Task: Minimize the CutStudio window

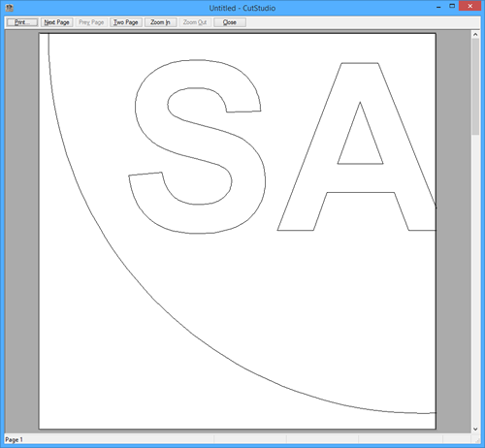Action: point(438,7)
